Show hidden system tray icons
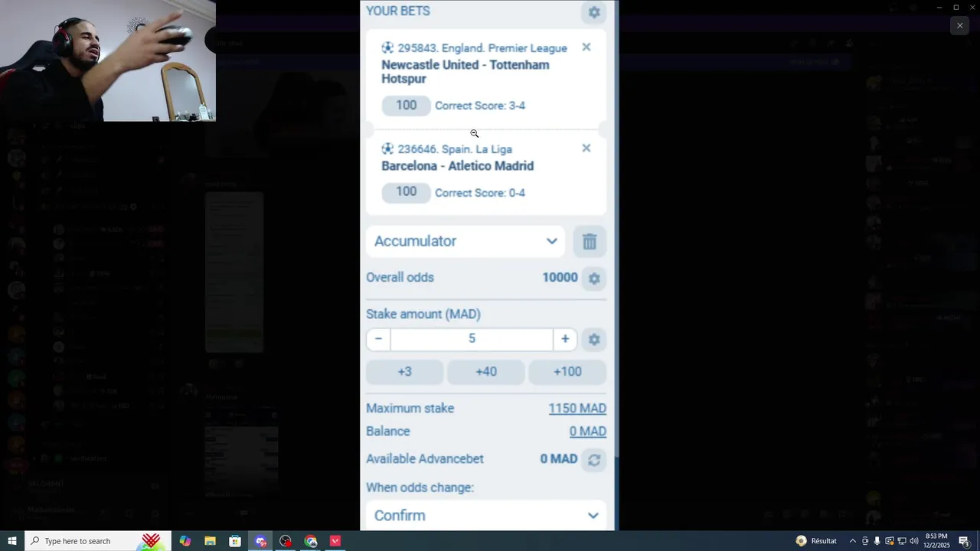 (x=852, y=541)
